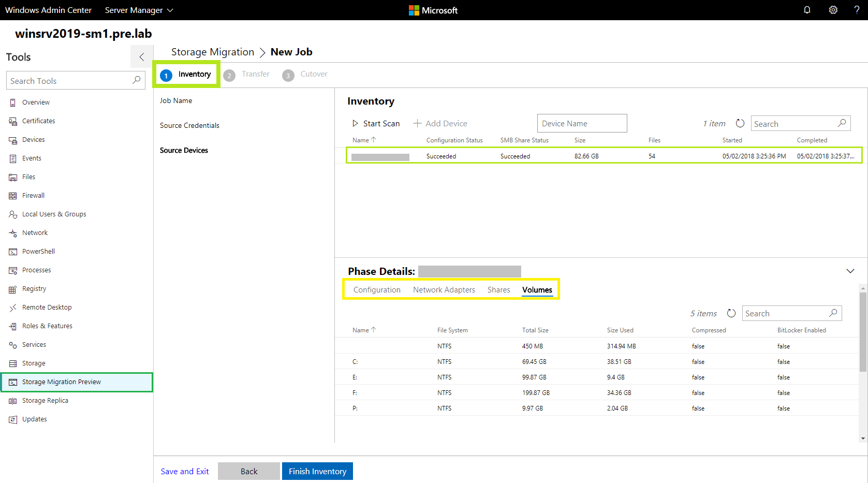The height and width of the screenshot is (483, 868).
Task: Open the Events tool icon
Action: pos(13,158)
